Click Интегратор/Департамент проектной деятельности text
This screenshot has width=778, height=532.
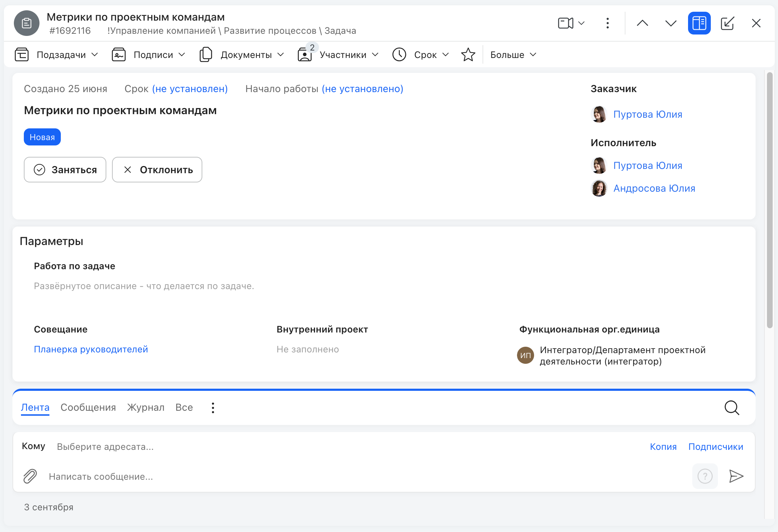point(623,356)
